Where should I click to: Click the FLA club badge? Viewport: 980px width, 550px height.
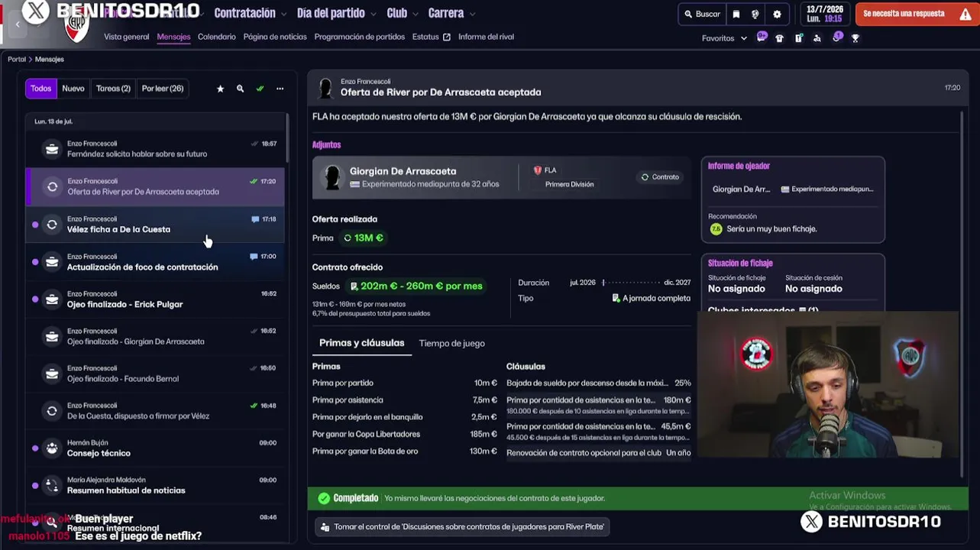coord(537,170)
